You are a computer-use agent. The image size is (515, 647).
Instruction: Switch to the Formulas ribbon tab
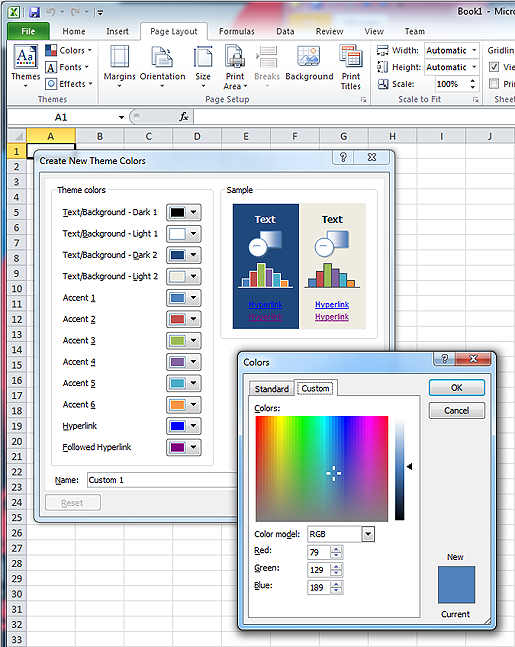pyautogui.click(x=236, y=31)
